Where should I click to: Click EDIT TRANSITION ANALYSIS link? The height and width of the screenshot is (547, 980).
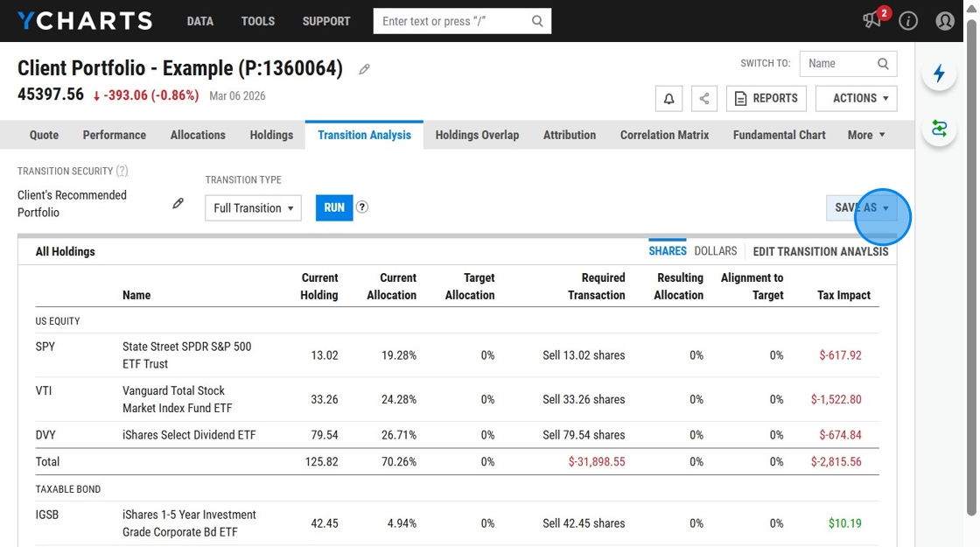821,251
